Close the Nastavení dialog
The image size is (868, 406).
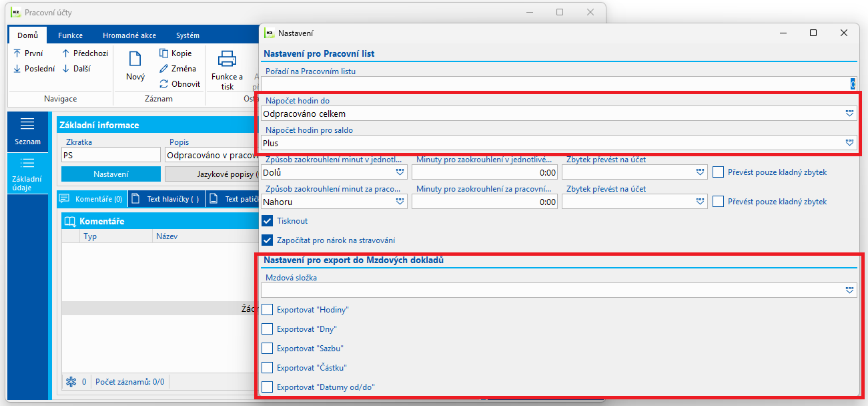tap(844, 33)
